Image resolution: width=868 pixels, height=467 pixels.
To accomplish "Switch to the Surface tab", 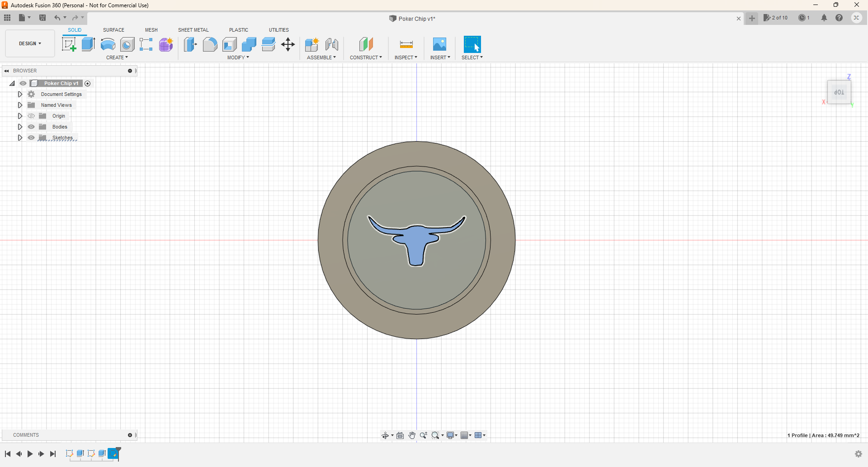I will (113, 30).
